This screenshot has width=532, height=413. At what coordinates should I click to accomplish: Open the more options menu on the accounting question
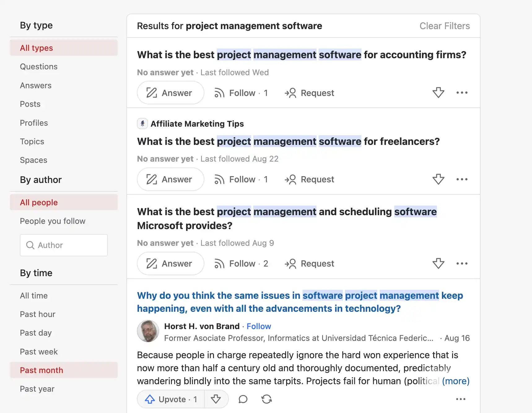click(462, 93)
